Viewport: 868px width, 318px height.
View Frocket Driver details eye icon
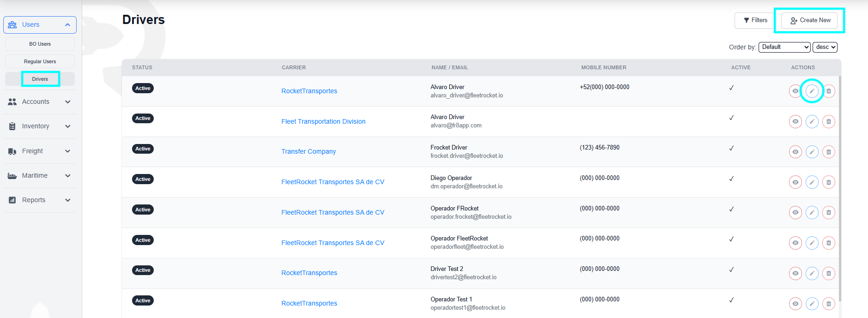(x=795, y=152)
